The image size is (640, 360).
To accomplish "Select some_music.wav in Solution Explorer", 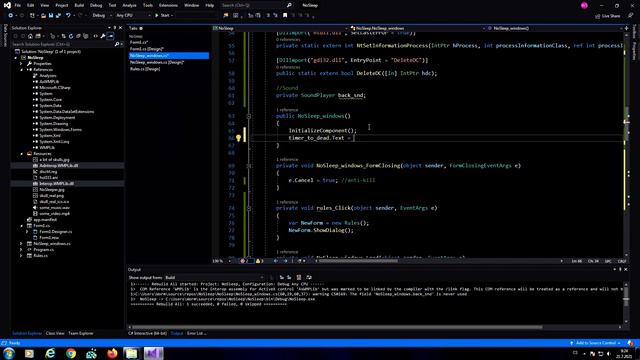I will 54,208.
